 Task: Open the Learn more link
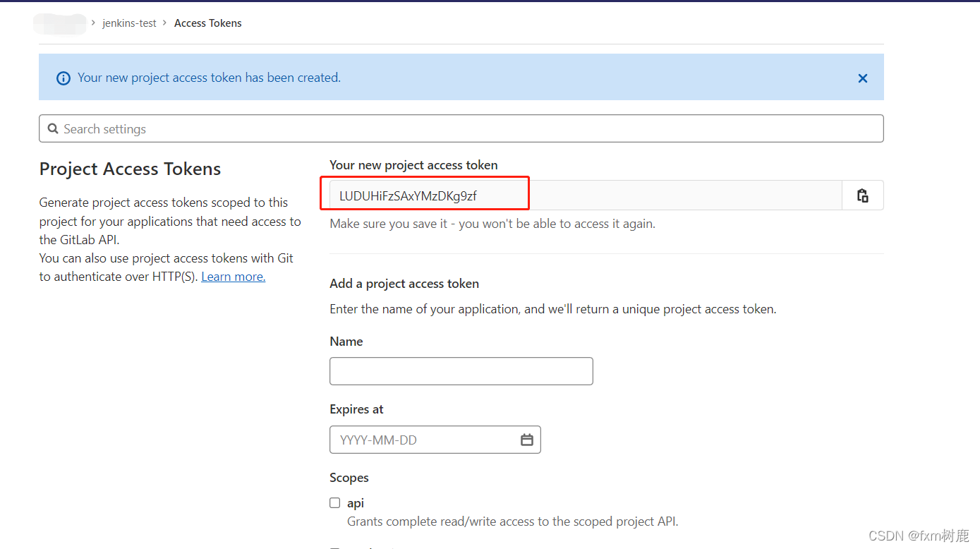coord(233,277)
